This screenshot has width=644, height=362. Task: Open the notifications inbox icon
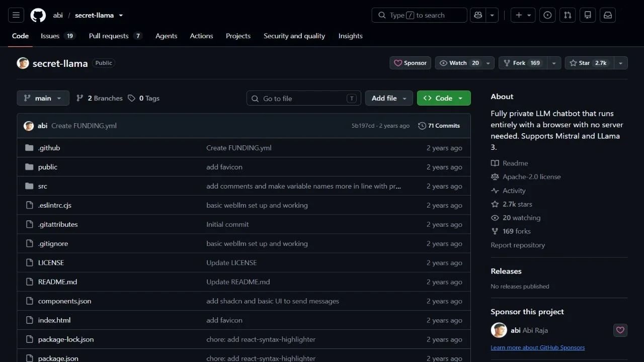608,15
